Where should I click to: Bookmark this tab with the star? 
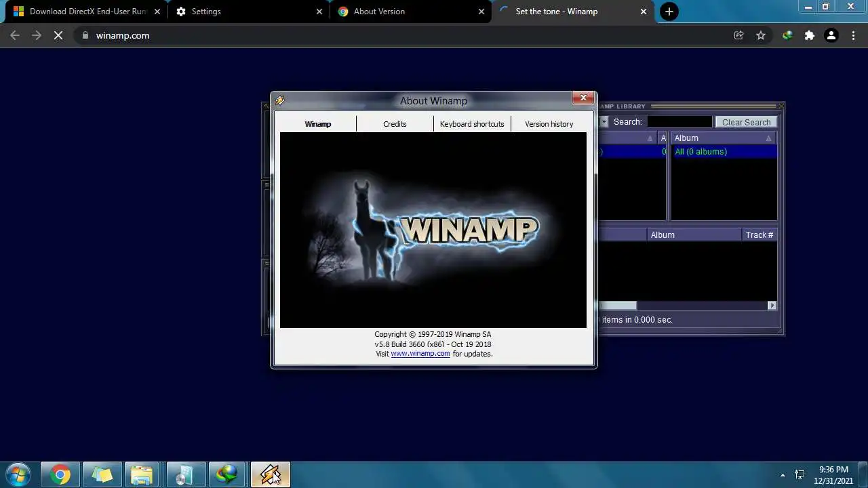point(761,35)
